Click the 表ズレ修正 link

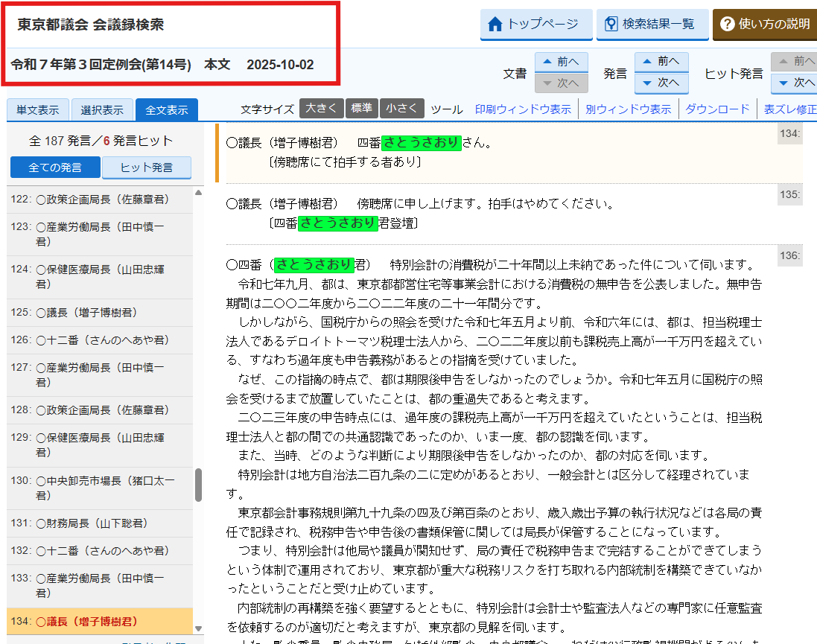790,109
